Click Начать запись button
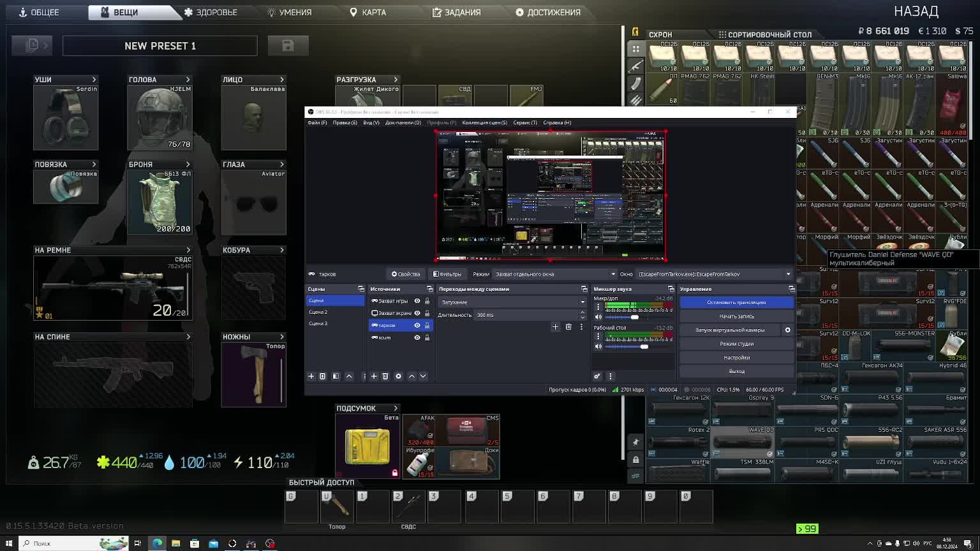Screen dimensions: 980x551 click(x=736, y=316)
